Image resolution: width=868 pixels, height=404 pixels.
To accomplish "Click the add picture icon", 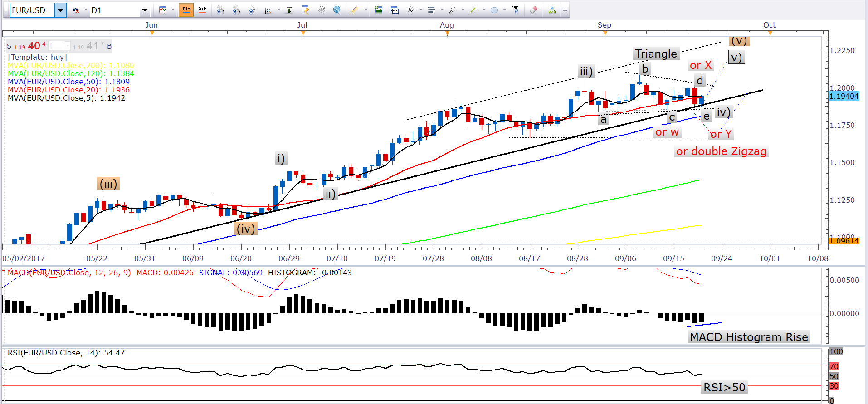I will (x=379, y=10).
